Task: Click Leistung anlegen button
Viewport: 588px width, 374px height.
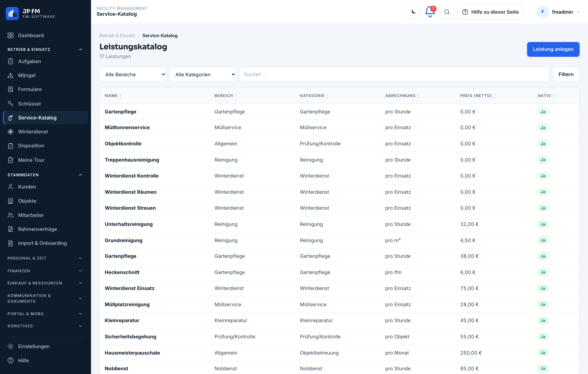Action: click(553, 49)
